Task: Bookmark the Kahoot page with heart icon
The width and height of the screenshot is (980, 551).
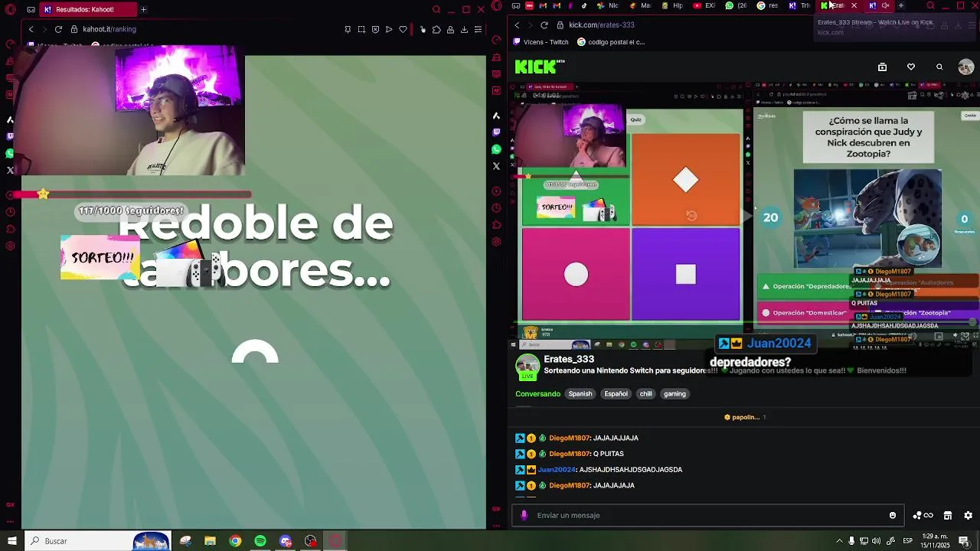Action: coord(403,29)
